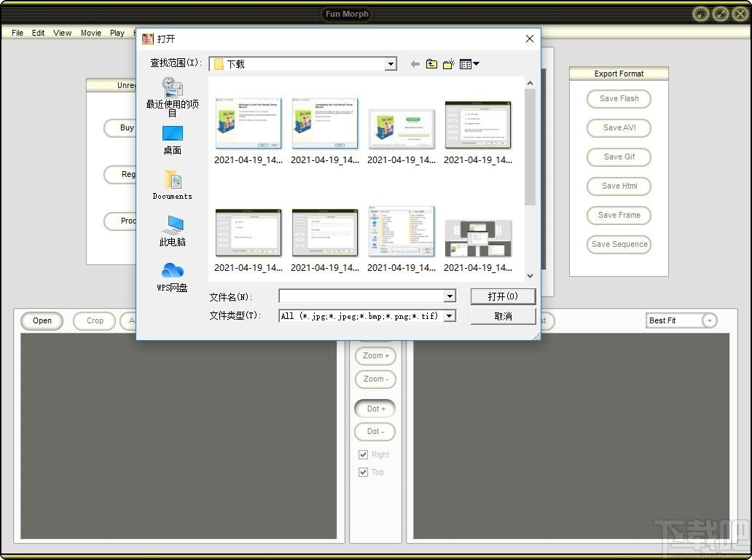752x560 pixels.
Task: Go back using the arrow icon in dialog toolbar
Action: (x=415, y=64)
